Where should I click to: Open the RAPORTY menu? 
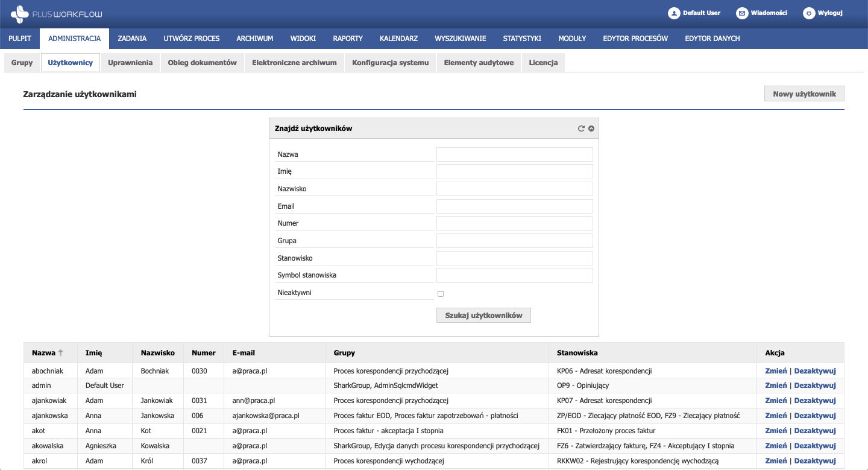point(348,38)
